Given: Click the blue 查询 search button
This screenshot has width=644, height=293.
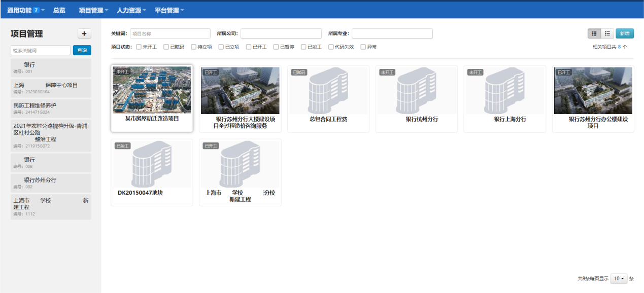Looking at the screenshot, I should click(x=82, y=50).
